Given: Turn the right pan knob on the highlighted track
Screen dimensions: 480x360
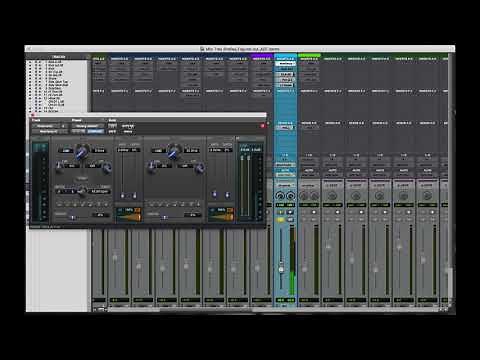Looking at the screenshot, I should 291,196.
